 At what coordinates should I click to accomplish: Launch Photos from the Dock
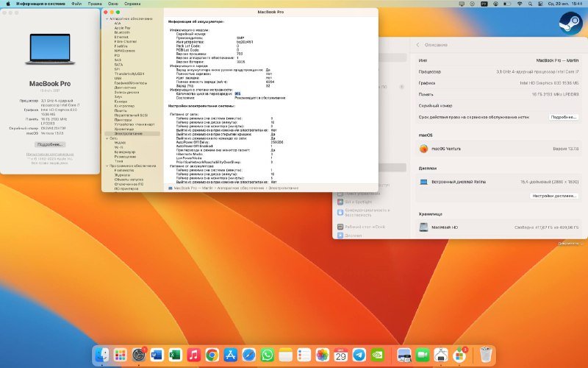tap(322, 355)
